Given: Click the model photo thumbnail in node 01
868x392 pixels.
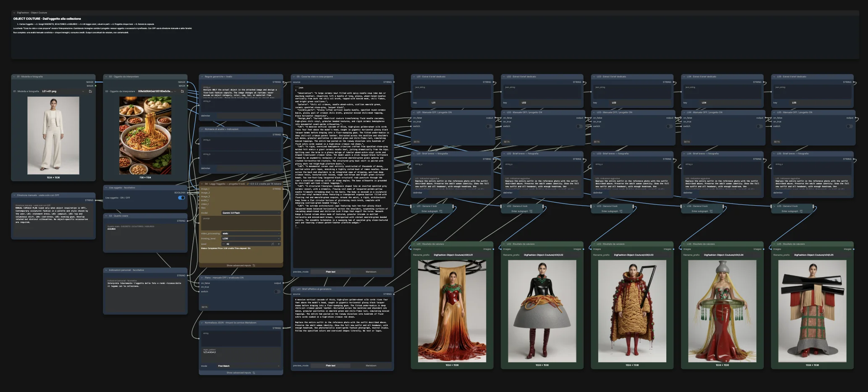Looking at the screenshot, I should click(53, 135).
